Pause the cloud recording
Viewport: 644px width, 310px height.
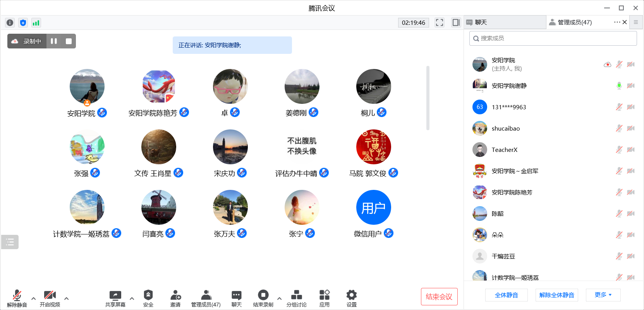(x=54, y=41)
